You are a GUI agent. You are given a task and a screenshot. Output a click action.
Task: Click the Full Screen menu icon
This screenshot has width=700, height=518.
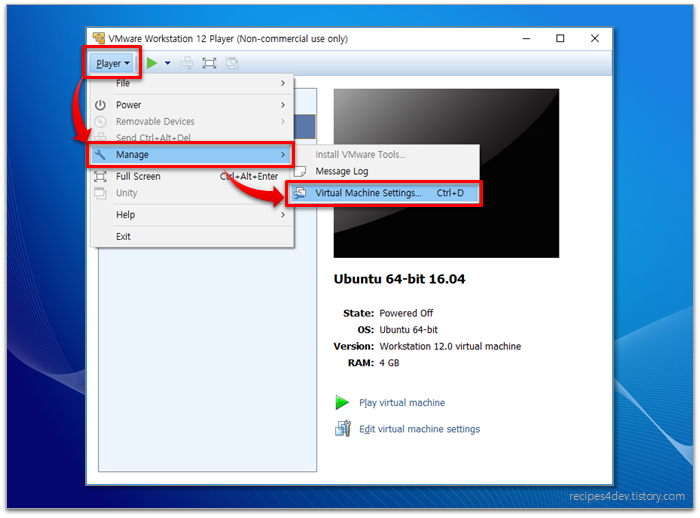100,176
